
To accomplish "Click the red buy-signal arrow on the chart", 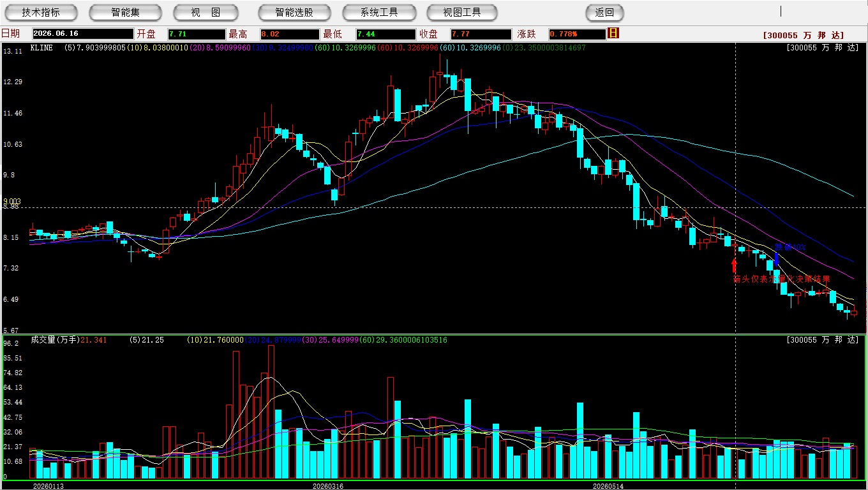I will [x=734, y=265].
